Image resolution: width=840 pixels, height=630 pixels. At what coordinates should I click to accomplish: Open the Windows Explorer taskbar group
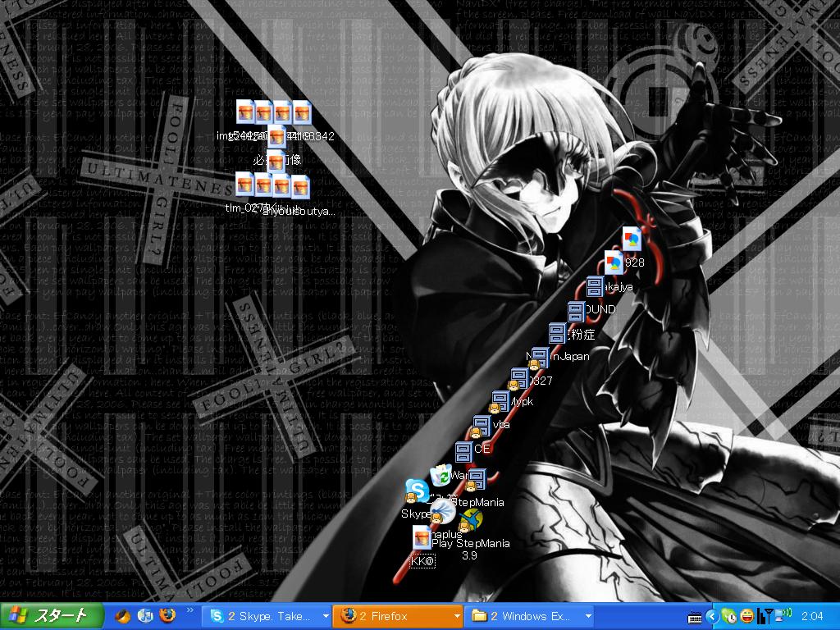tap(529, 617)
